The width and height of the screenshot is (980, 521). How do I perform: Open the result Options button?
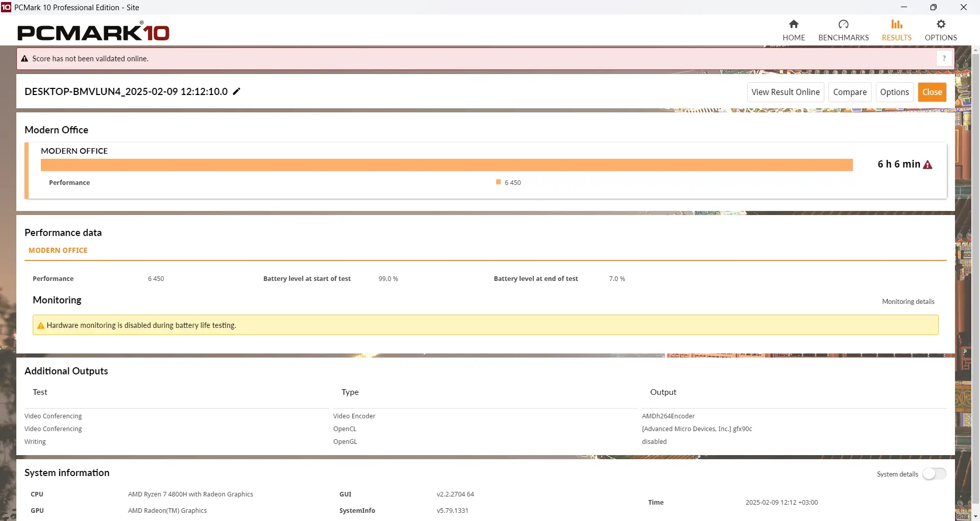(x=894, y=92)
